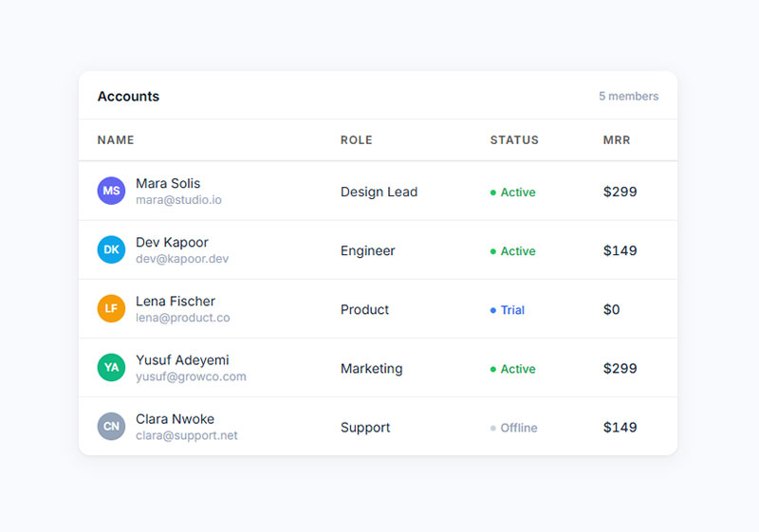
Task: Select the name Yusuf Adeyemi
Action: [x=182, y=360]
